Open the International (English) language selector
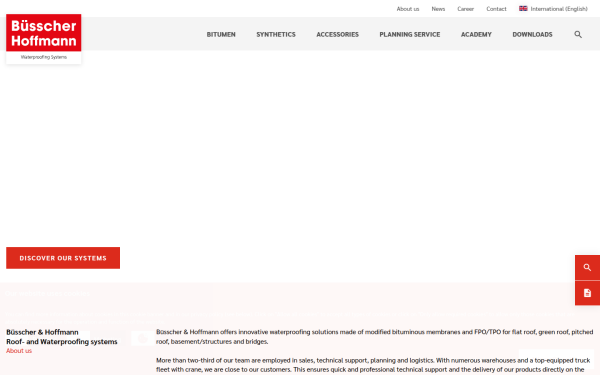The height and width of the screenshot is (375, 600). coord(553,9)
